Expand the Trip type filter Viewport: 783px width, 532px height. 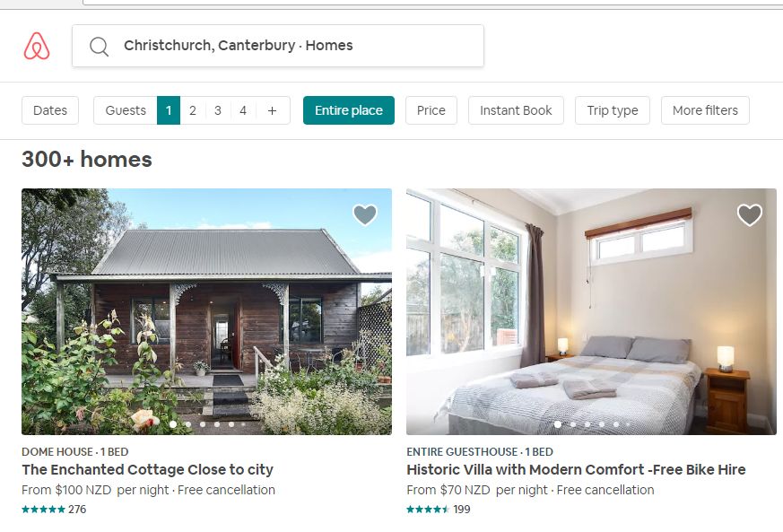[613, 110]
